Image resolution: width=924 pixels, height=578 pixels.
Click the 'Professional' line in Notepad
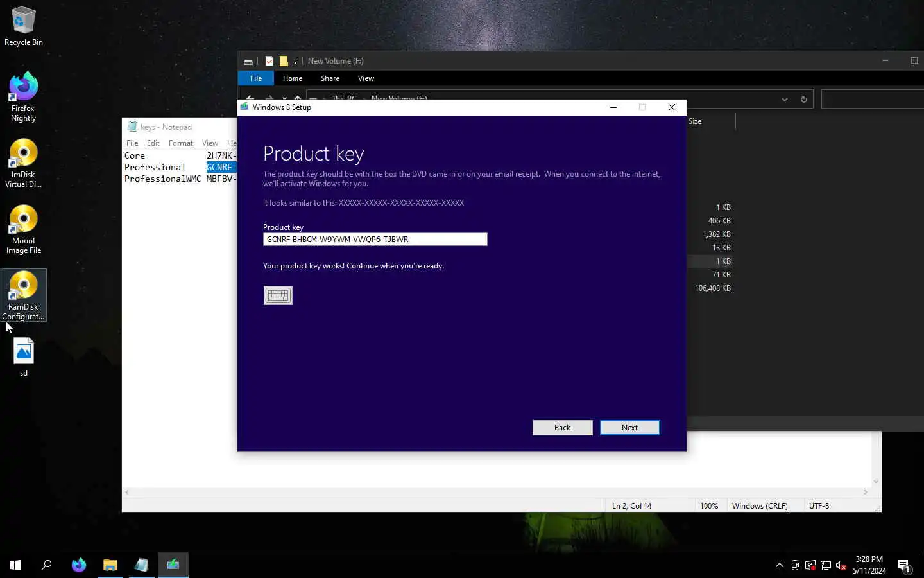click(155, 168)
